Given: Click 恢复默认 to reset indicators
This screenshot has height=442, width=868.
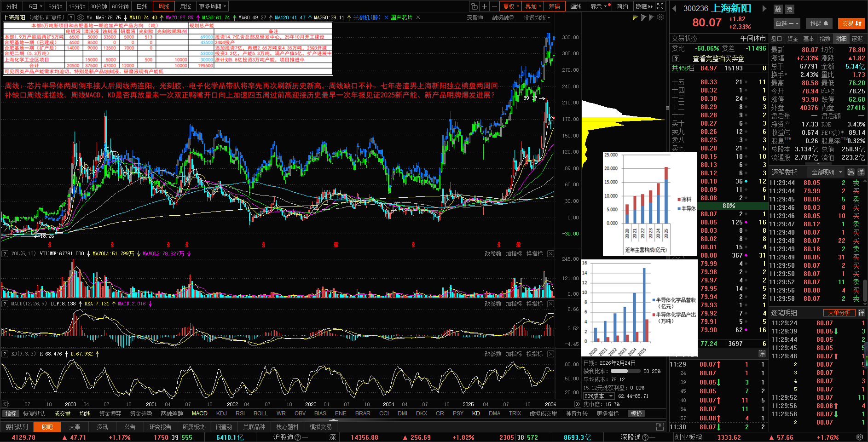Looking at the screenshot, I should coord(35,413).
